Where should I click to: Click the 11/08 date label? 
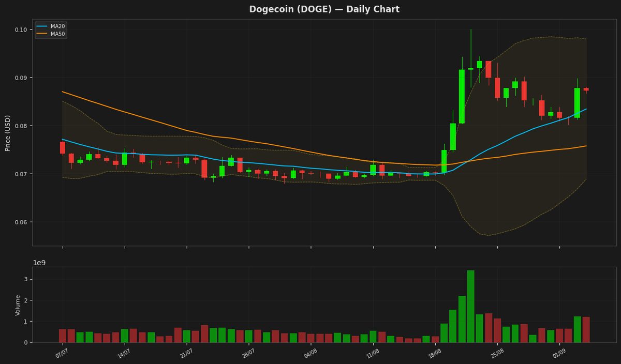(x=372, y=354)
